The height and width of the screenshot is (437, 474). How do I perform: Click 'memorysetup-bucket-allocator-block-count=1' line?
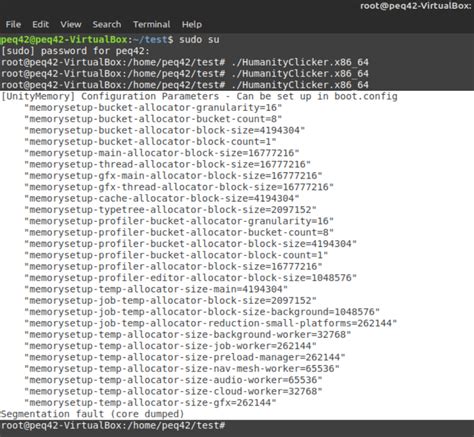pos(150,142)
